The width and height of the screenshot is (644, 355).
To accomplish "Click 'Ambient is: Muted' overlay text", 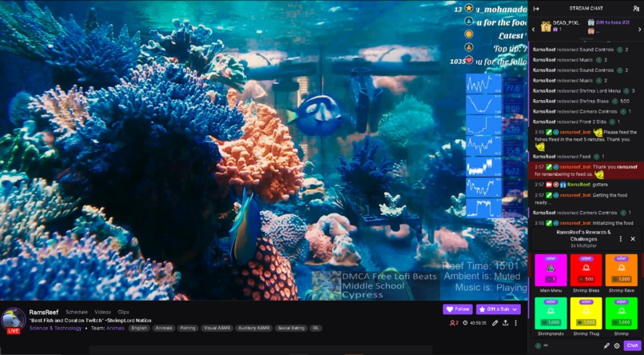I will [482, 277].
